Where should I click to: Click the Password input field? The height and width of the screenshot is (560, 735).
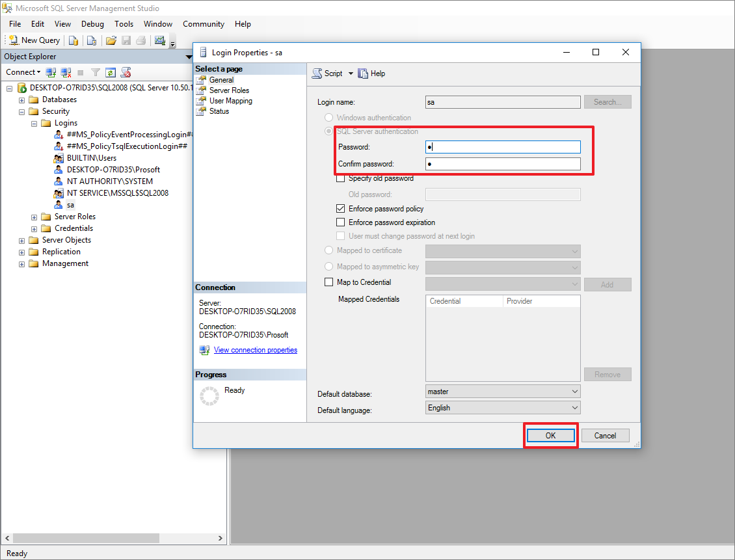(503, 147)
